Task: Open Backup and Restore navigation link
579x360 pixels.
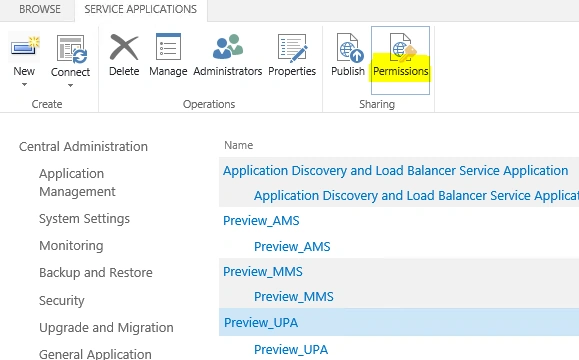Action: click(x=96, y=272)
